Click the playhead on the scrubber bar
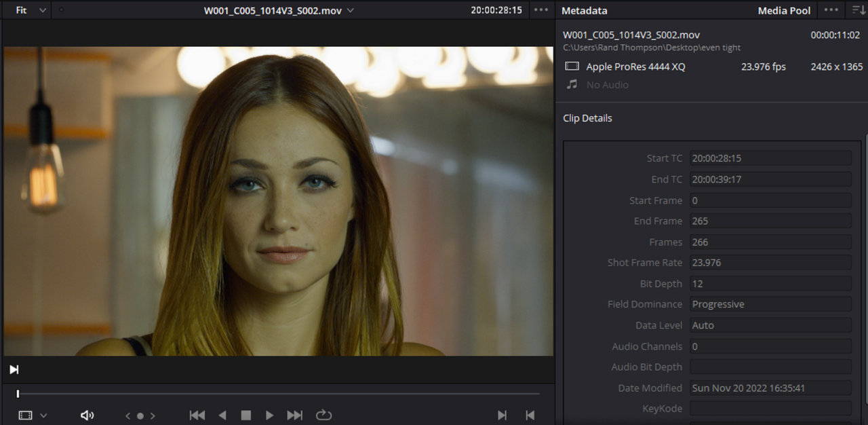 pos(18,394)
